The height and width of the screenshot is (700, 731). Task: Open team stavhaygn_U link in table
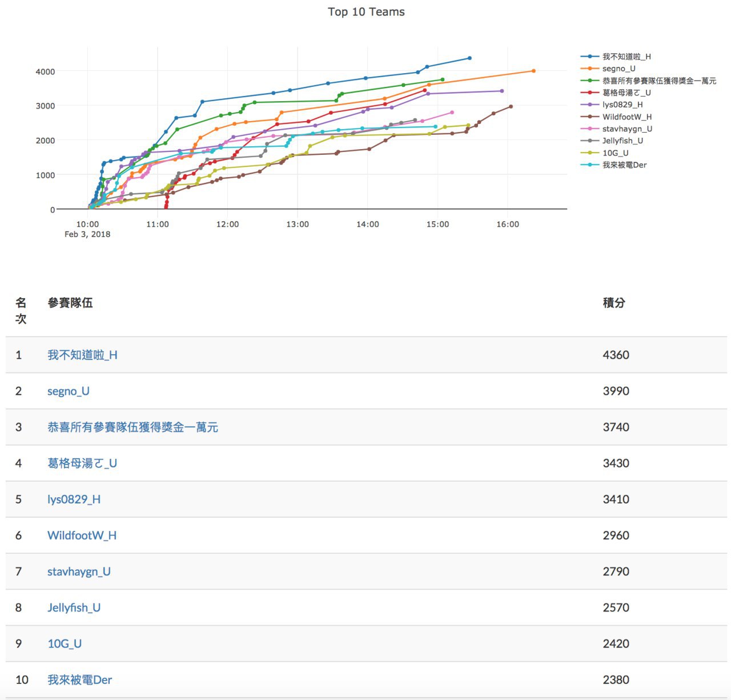pyautogui.click(x=79, y=571)
